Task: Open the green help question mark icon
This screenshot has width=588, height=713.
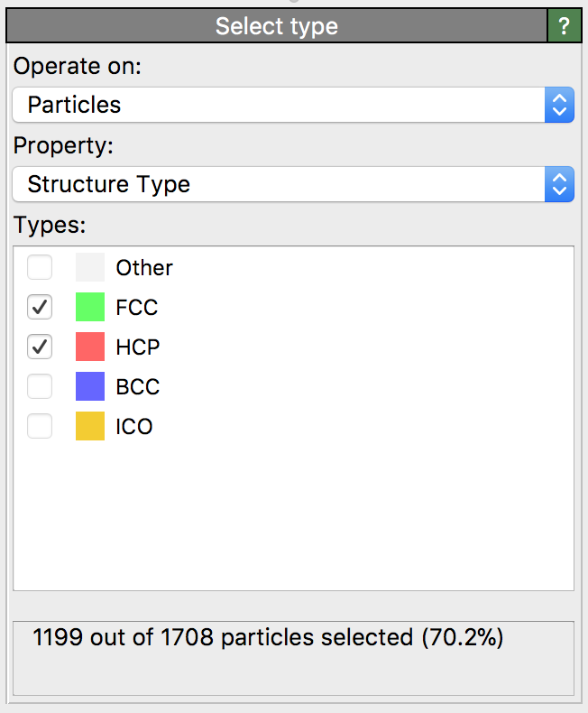Action: (565, 26)
